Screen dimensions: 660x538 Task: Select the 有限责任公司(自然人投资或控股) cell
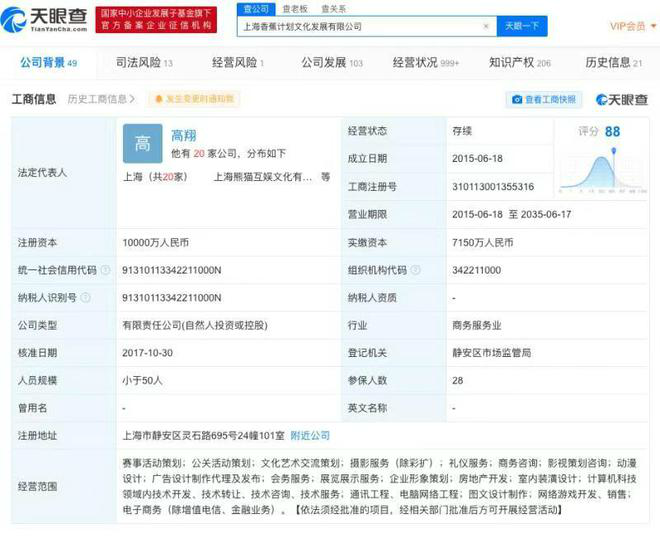click(x=195, y=325)
